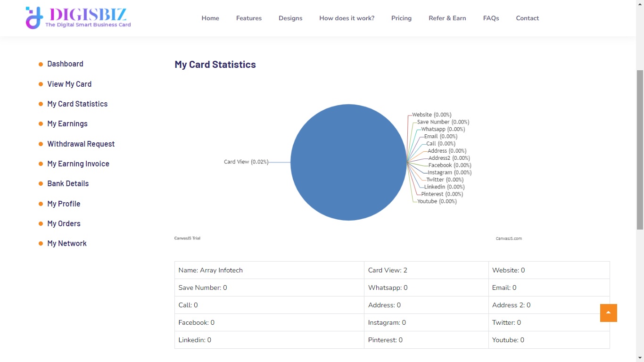644x362 pixels.
Task: Open the FAQs page
Action: [491, 18]
